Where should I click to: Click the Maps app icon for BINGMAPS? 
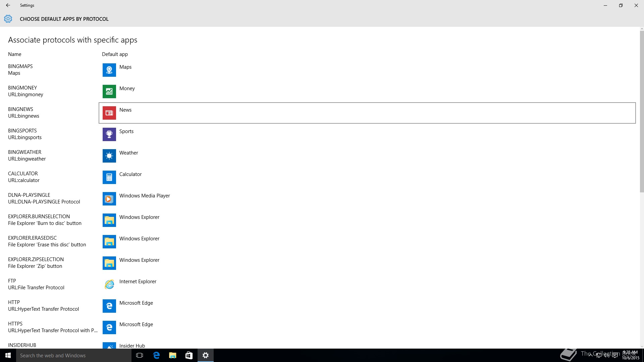tap(109, 70)
